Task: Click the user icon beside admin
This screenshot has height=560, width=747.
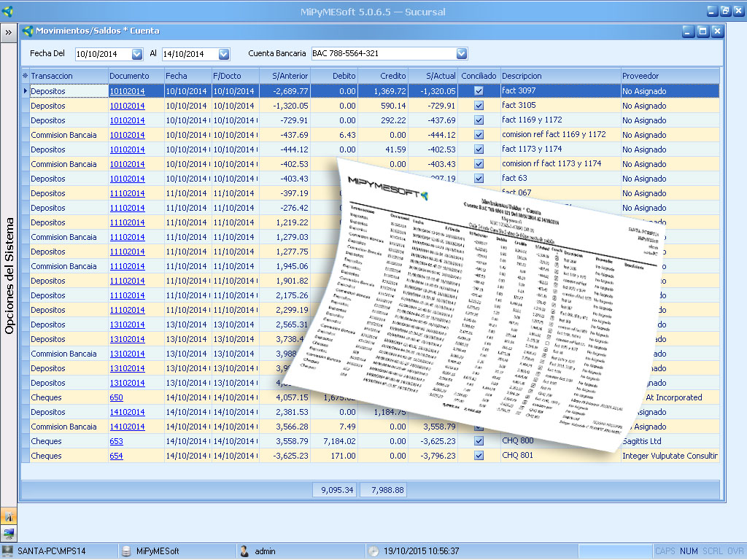Action: 245,551
